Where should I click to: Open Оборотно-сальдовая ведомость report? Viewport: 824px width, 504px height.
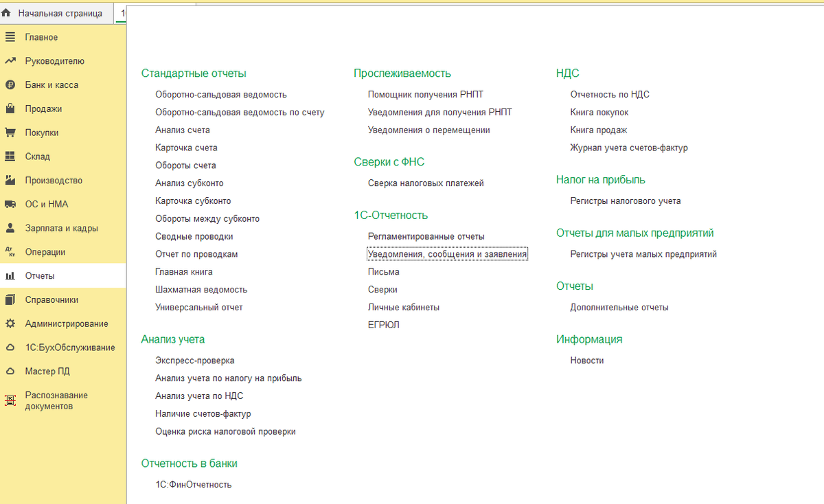pyautogui.click(x=221, y=95)
